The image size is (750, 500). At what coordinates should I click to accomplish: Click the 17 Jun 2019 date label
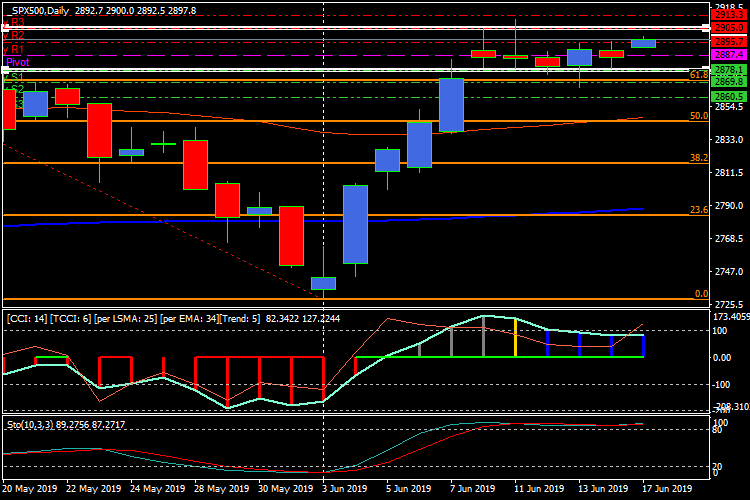click(668, 489)
